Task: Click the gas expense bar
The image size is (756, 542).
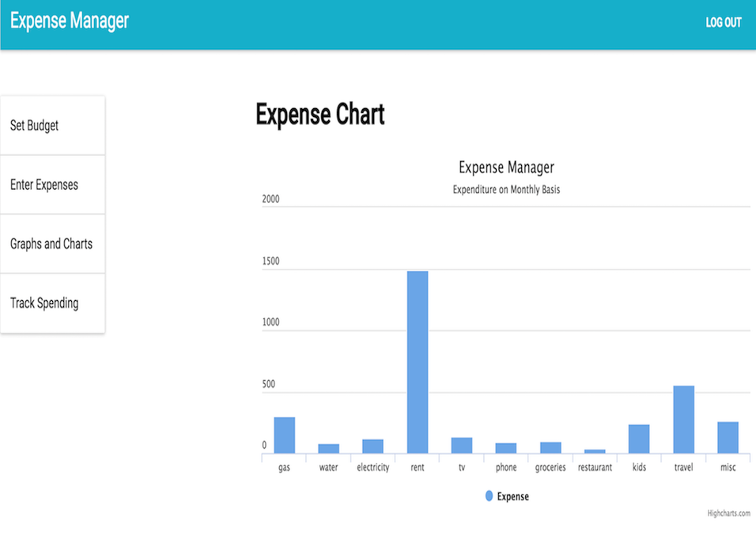Action: [x=285, y=435]
